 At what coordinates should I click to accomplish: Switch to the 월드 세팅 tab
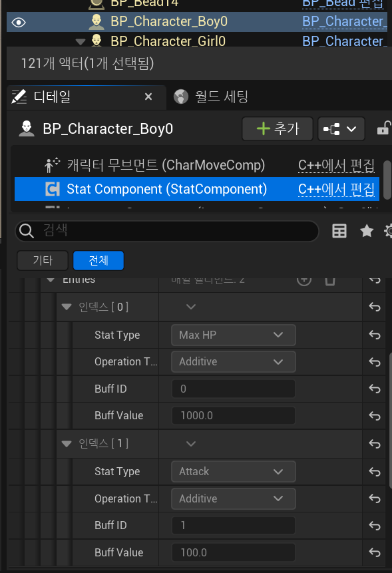pyautogui.click(x=222, y=97)
